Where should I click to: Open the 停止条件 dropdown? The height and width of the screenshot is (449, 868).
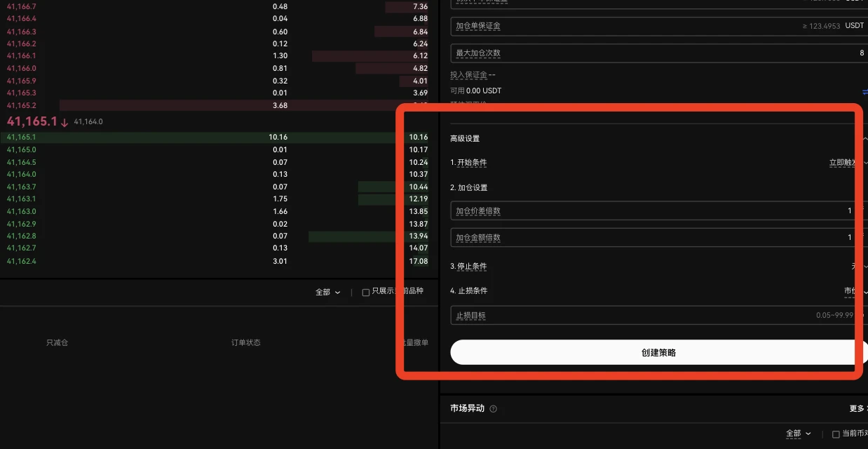(x=857, y=266)
